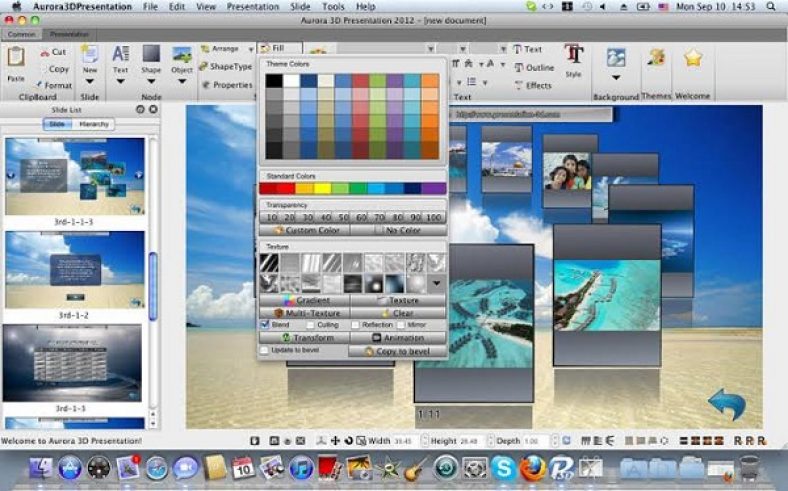The width and height of the screenshot is (788, 491).
Task: Click the text Effects tool
Action: 532,85
